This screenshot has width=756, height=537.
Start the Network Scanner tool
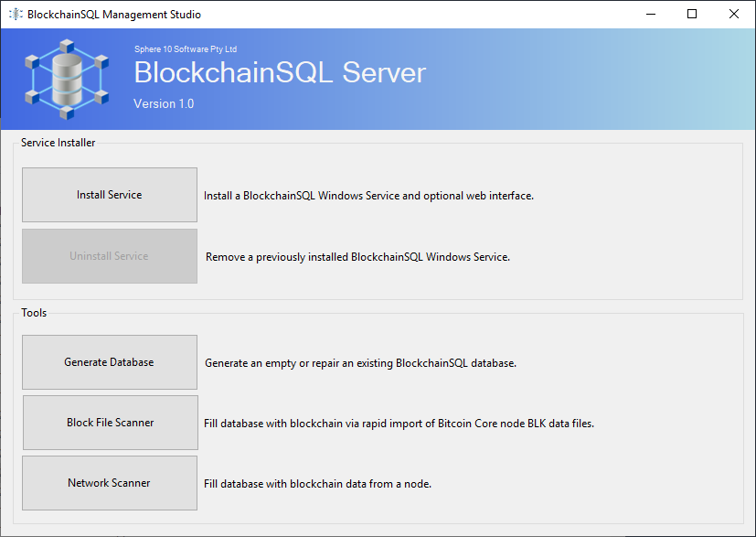[110, 483]
